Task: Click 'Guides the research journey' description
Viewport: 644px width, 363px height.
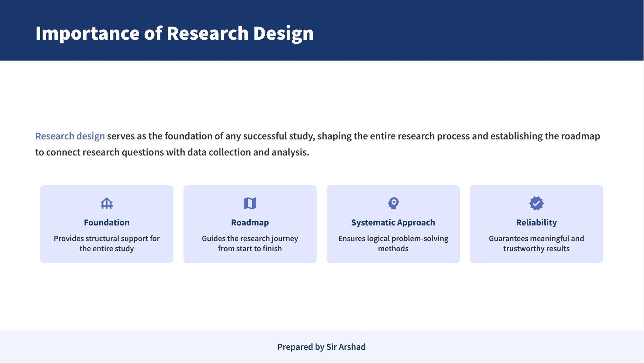Action: (x=250, y=243)
